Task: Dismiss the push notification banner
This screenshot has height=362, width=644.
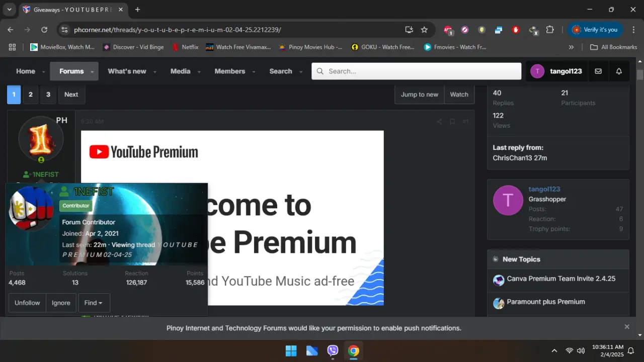Action: tap(627, 327)
